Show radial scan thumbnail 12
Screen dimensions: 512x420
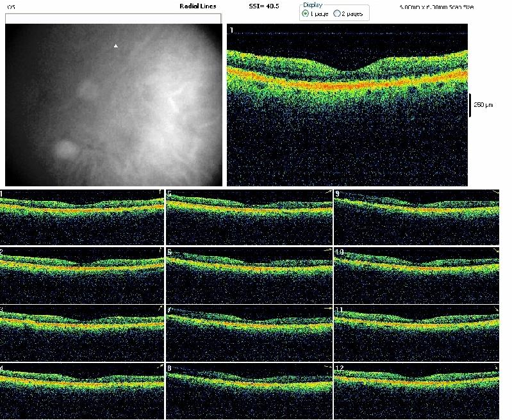pos(417,391)
